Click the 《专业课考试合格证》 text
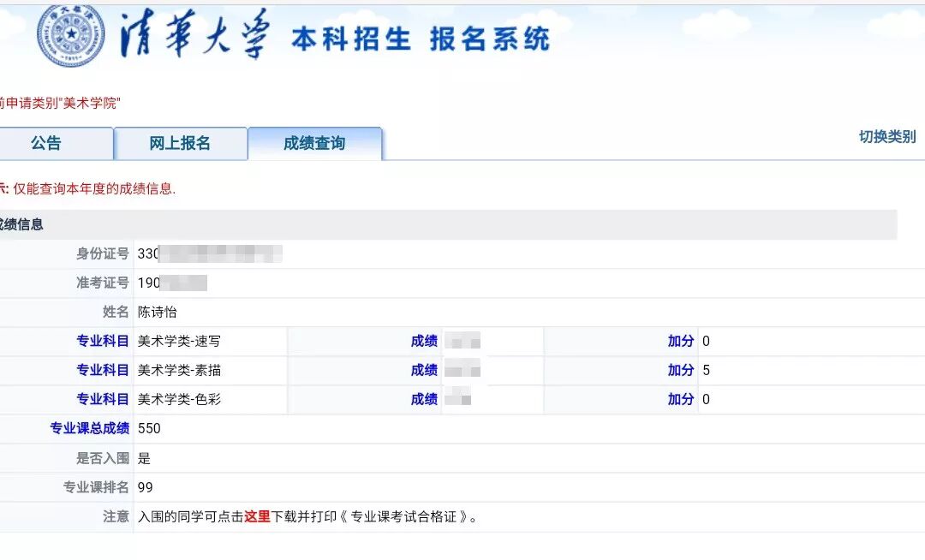This screenshot has width=925, height=560. coord(404,517)
